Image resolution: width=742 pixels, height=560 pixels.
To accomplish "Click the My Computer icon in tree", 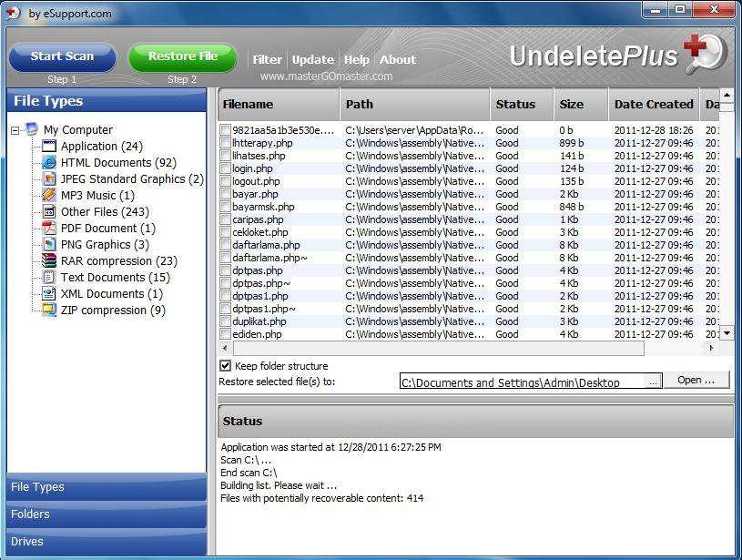I will 32,129.
